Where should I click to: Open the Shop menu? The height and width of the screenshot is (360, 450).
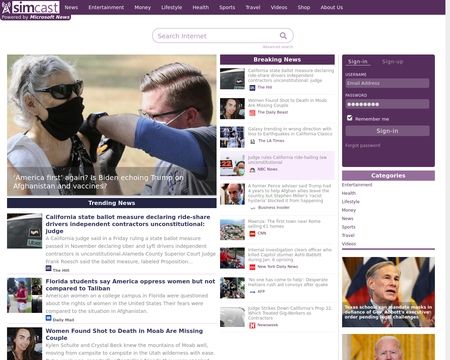click(304, 7)
